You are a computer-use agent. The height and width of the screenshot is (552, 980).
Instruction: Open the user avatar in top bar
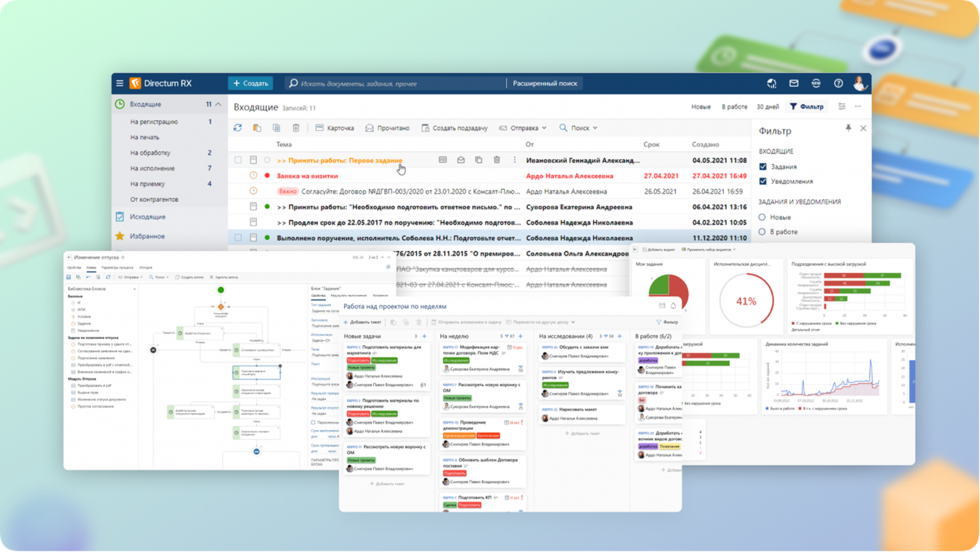point(859,83)
